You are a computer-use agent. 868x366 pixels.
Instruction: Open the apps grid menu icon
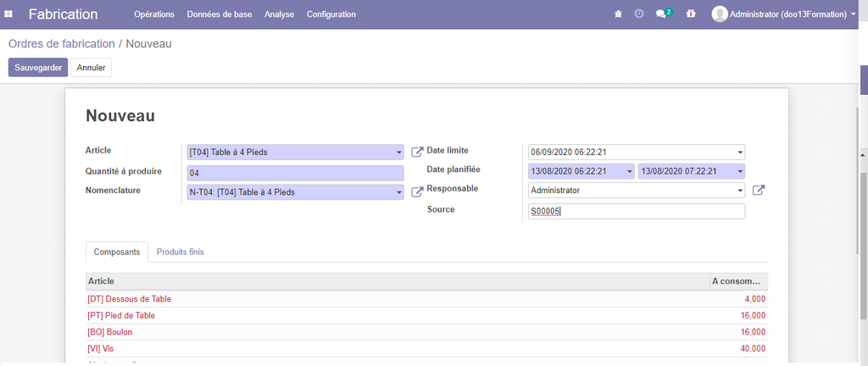(x=9, y=14)
